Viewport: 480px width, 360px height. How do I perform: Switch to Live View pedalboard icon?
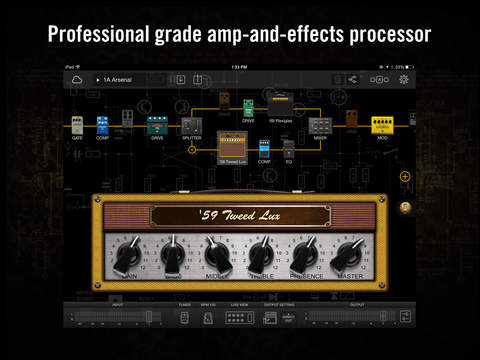(x=239, y=317)
